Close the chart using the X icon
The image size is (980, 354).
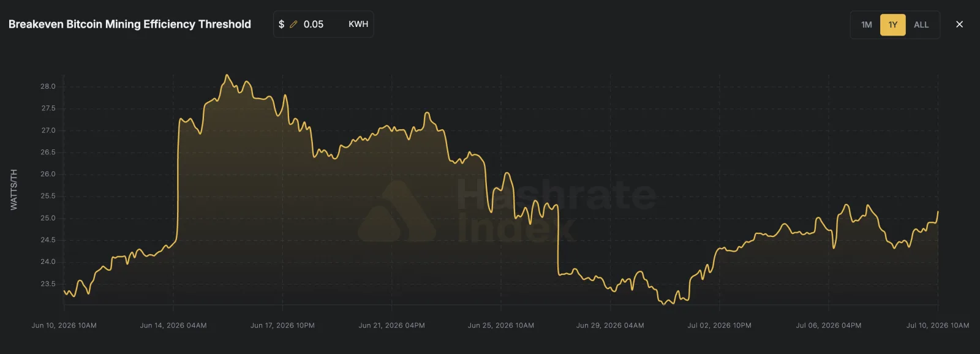pos(959,24)
